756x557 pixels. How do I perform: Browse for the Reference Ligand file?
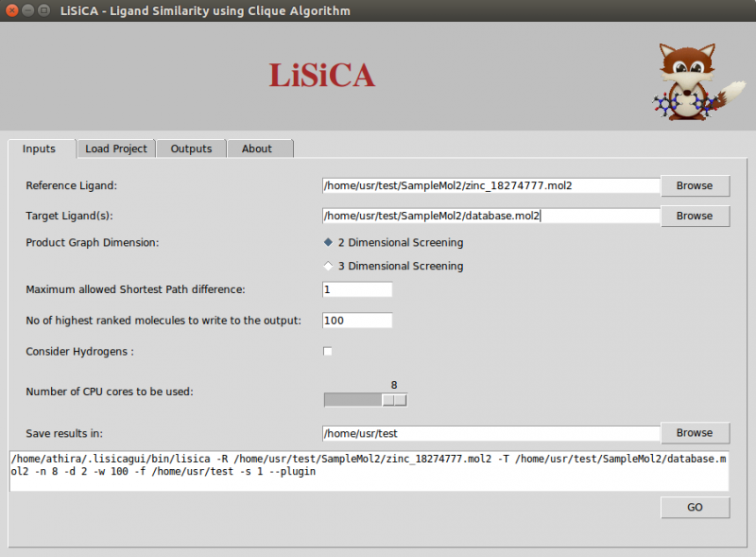point(695,185)
